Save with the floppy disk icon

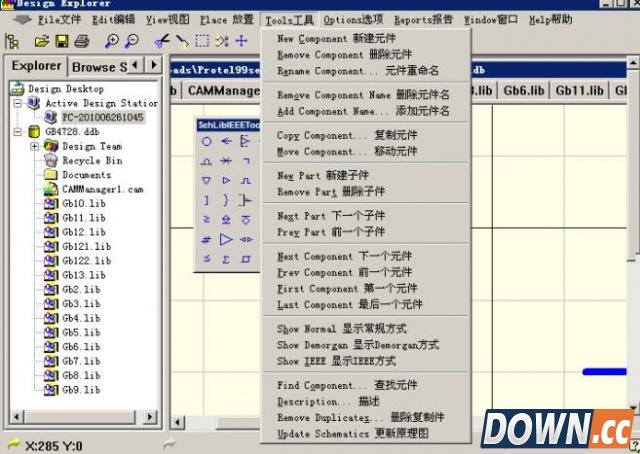coord(62,41)
